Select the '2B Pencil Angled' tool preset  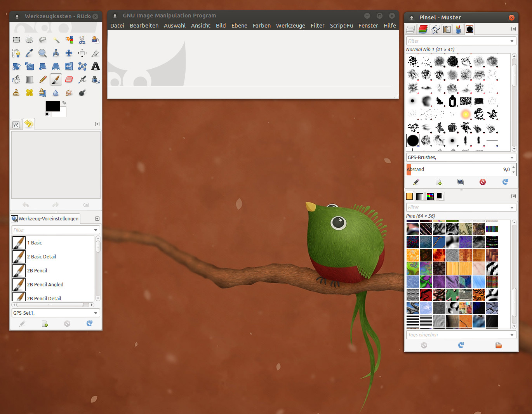[x=45, y=284]
